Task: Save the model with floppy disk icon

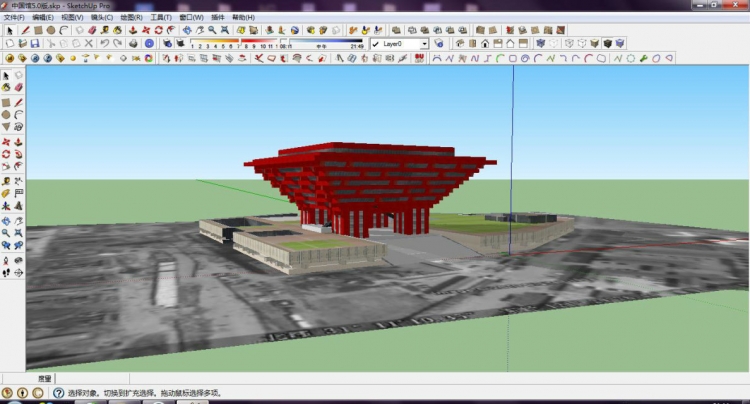Action: click(35, 44)
